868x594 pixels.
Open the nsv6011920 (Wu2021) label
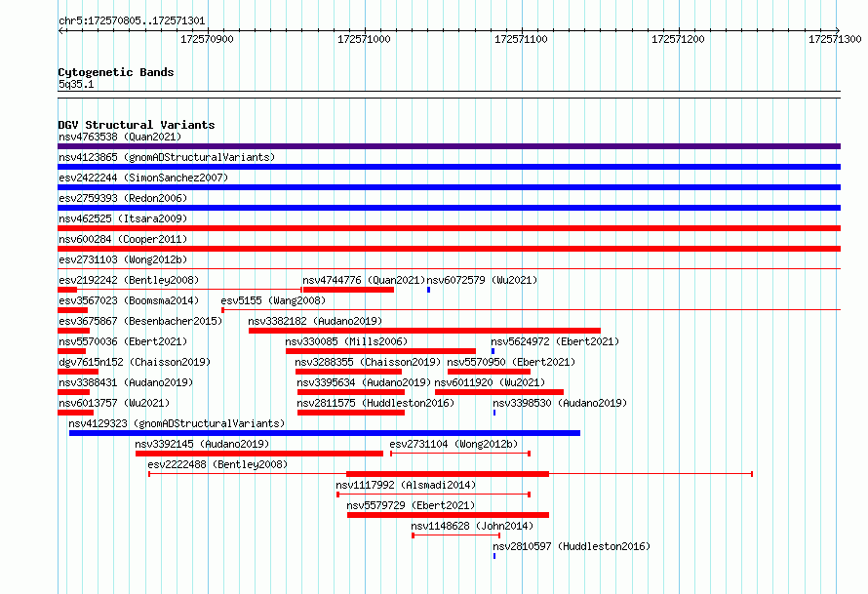[490, 382]
